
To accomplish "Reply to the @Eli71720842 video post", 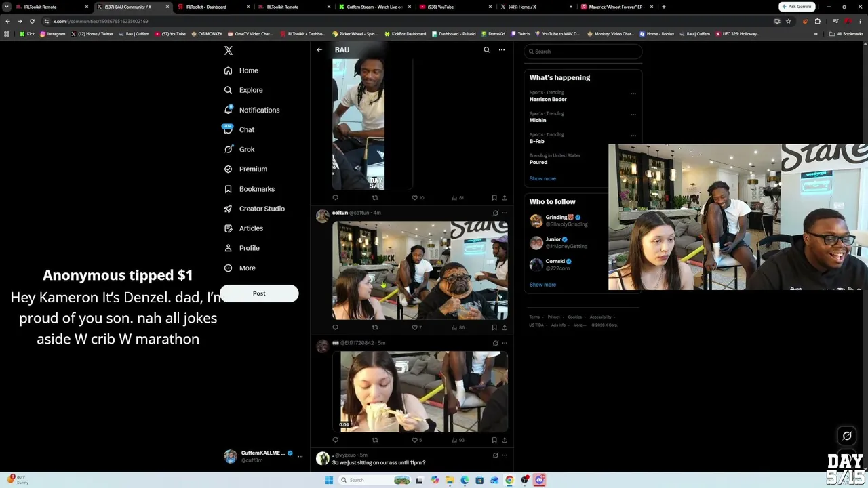I will tap(335, 440).
